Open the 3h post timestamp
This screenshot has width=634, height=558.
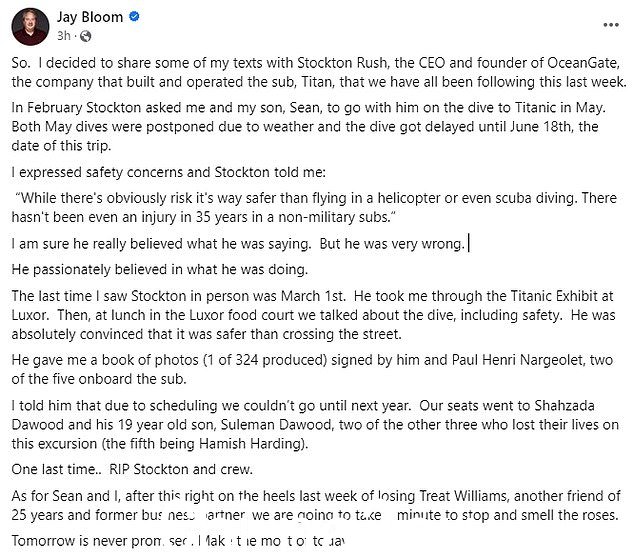[x=63, y=36]
